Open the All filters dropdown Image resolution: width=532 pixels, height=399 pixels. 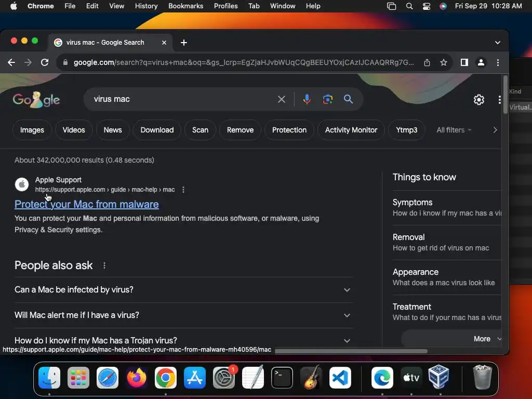(x=454, y=130)
